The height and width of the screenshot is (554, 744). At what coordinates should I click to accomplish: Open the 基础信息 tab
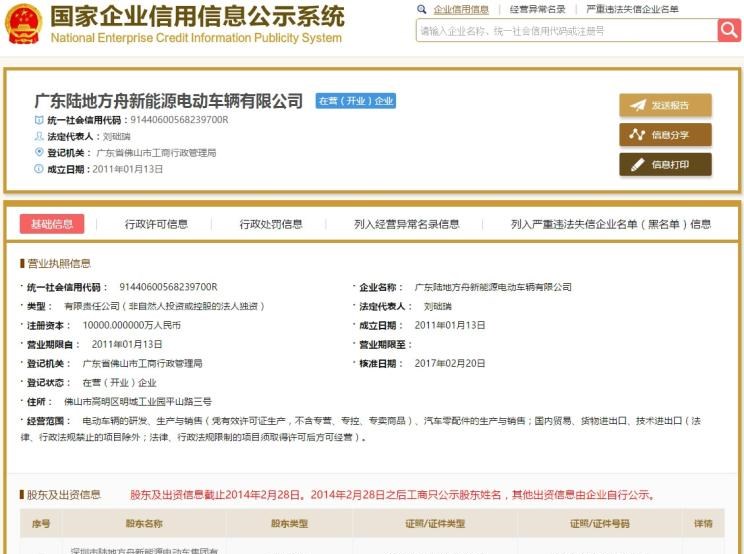pyautogui.click(x=52, y=224)
